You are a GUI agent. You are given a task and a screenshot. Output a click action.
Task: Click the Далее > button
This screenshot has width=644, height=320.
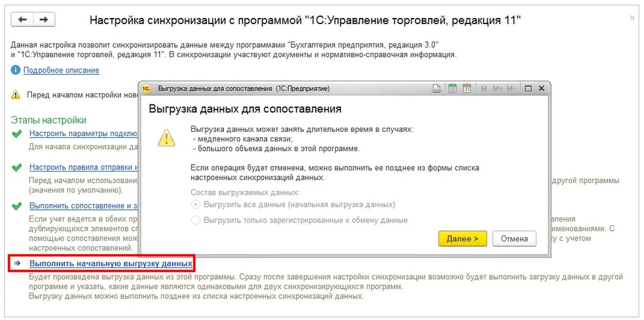pos(462,239)
